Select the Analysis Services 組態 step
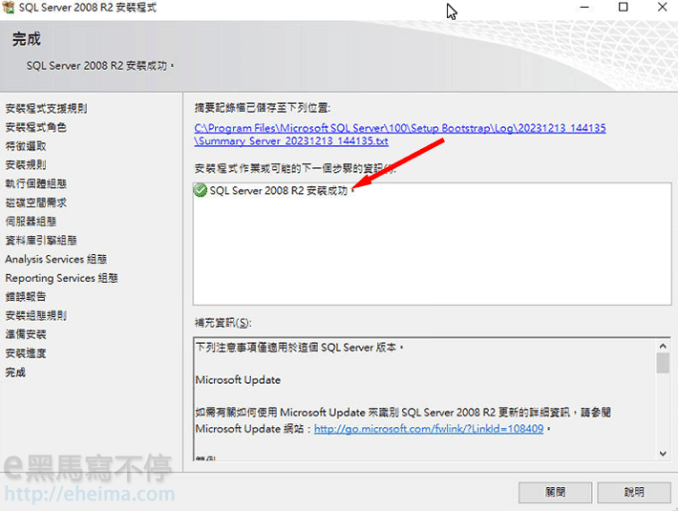Image resolution: width=678 pixels, height=511 pixels. pyautogui.click(x=56, y=259)
